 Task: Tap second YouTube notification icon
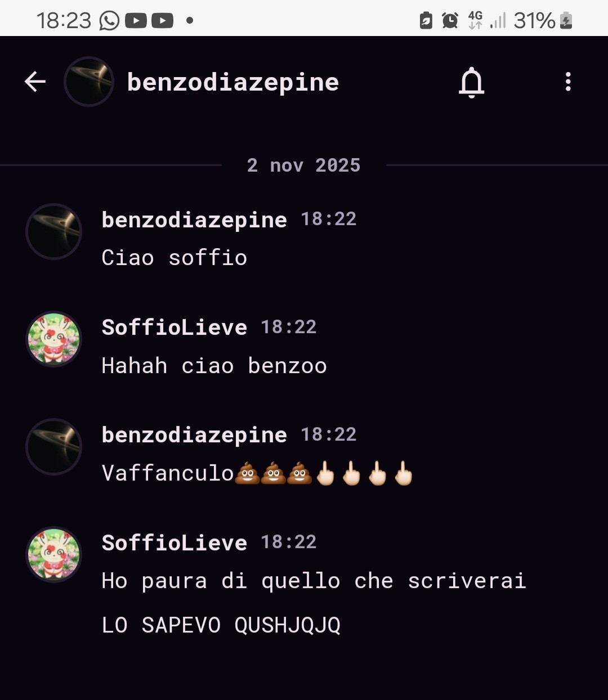point(162,21)
